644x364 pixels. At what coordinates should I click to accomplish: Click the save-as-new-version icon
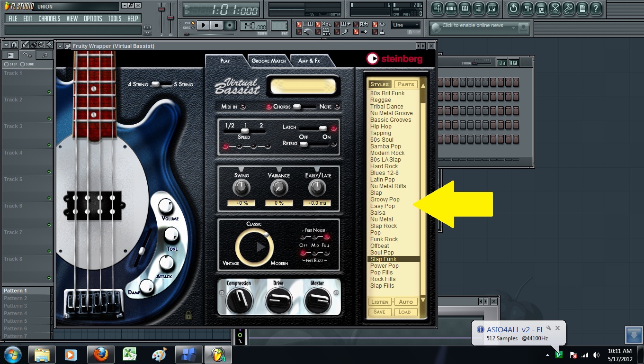click(527, 8)
